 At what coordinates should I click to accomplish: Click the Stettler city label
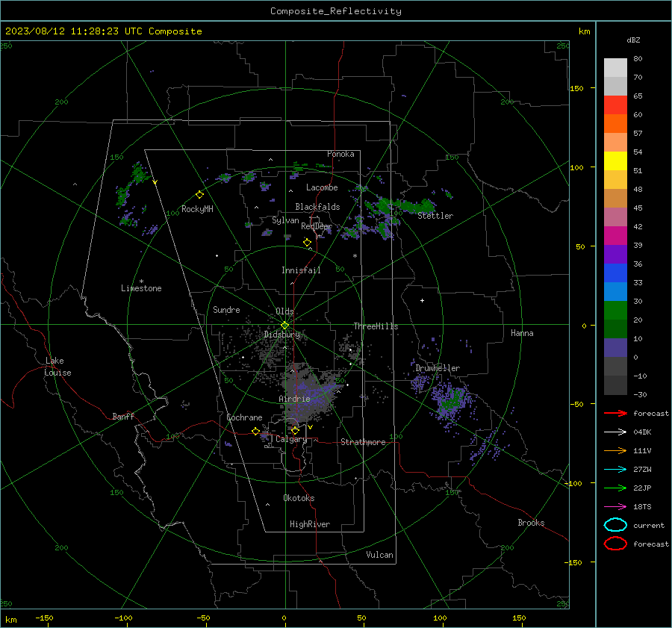tap(435, 216)
